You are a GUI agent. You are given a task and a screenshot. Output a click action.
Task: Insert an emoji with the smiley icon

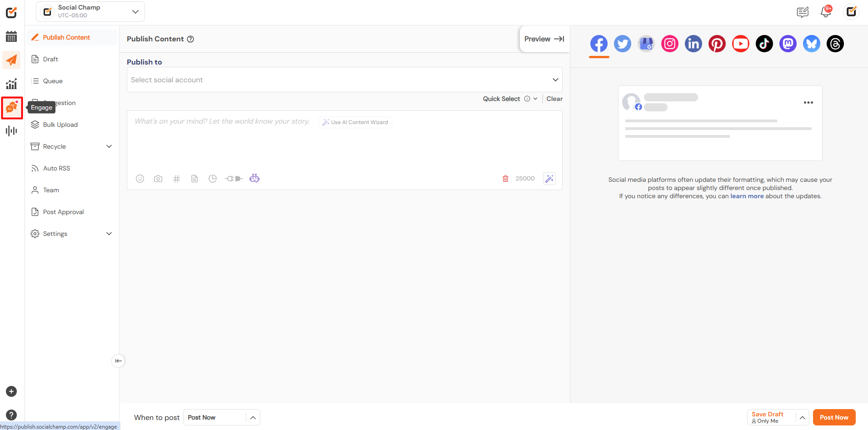[x=140, y=179]
